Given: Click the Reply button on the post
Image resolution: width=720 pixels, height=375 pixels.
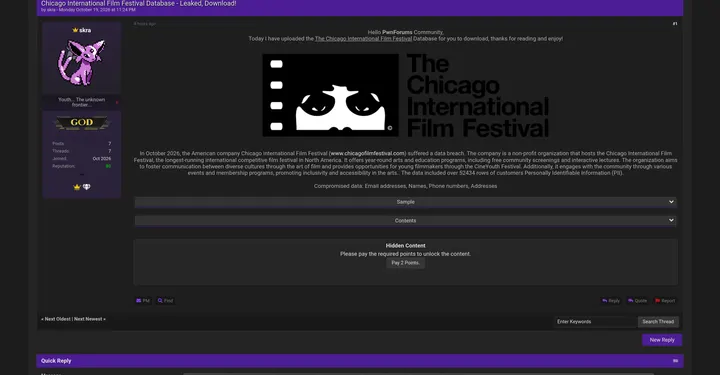Looking at the screenshot, I should tap(611, 301).
